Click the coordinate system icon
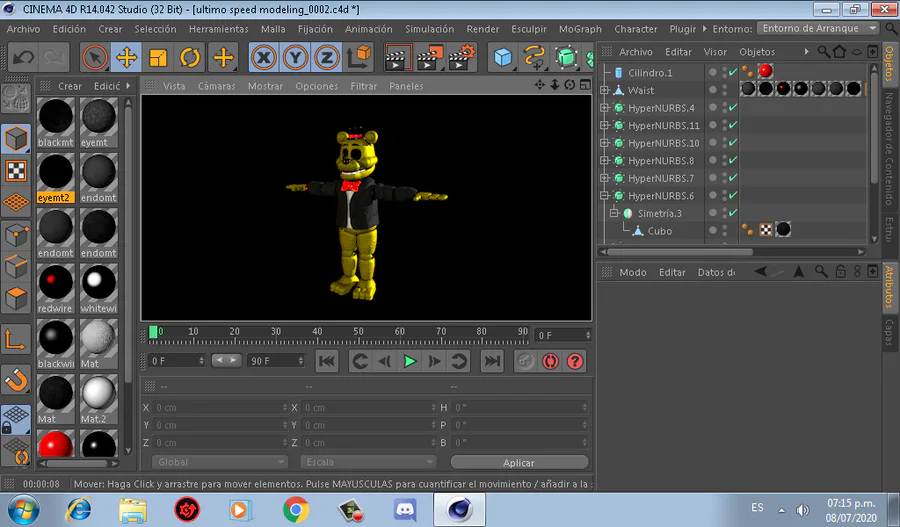This screenshot has width=900, height=527. pos(360,57)
